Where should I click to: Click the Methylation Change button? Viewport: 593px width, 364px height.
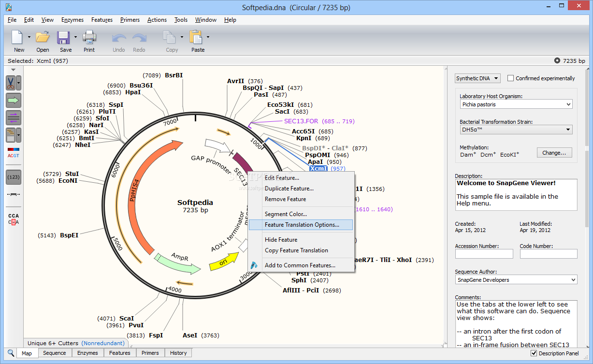point(554,153)
